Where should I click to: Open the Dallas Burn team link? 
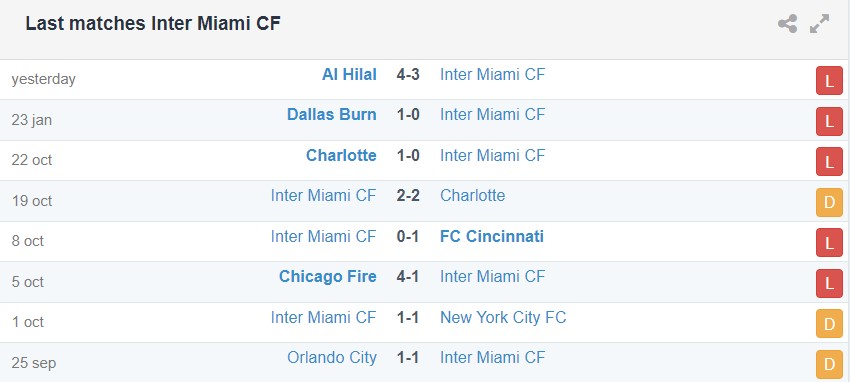point(332,114)
